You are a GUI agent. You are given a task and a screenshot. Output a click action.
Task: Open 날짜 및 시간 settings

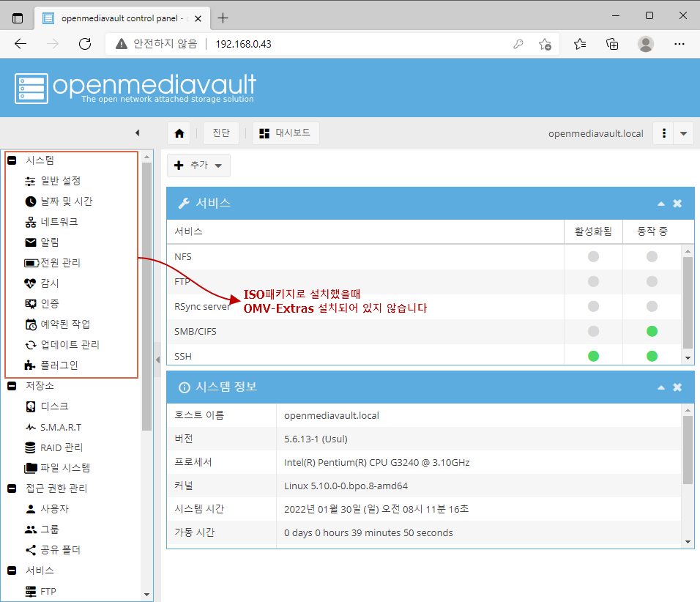click(59, 201)
